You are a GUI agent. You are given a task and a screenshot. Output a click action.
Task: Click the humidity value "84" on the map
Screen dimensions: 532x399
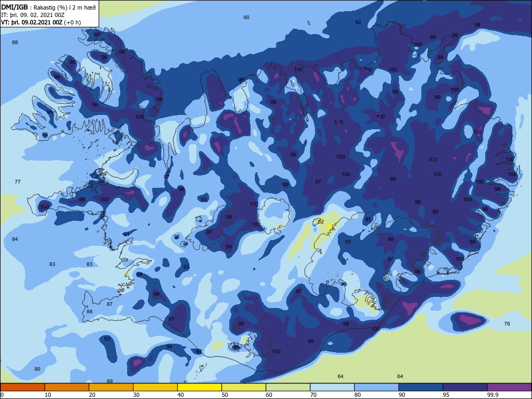click(x=15, y=239)
